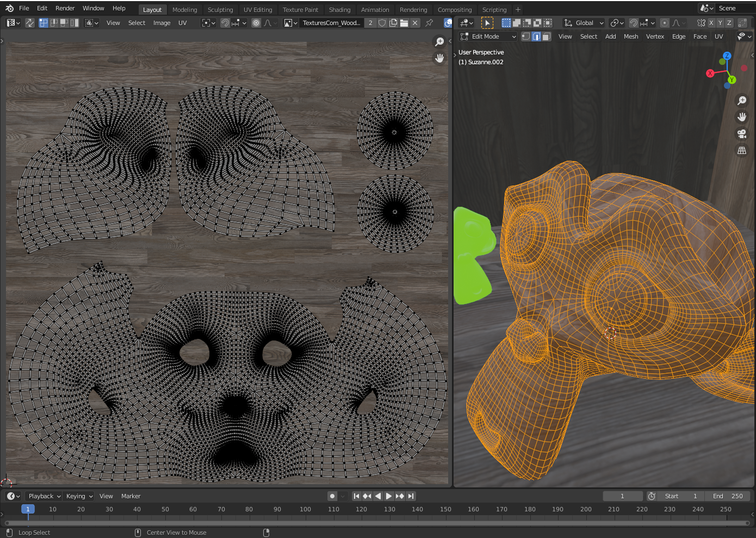The width and height of the screenshot is (756, 538).
Task: Click camera view icon in viewport
Action: pos(741,134)
